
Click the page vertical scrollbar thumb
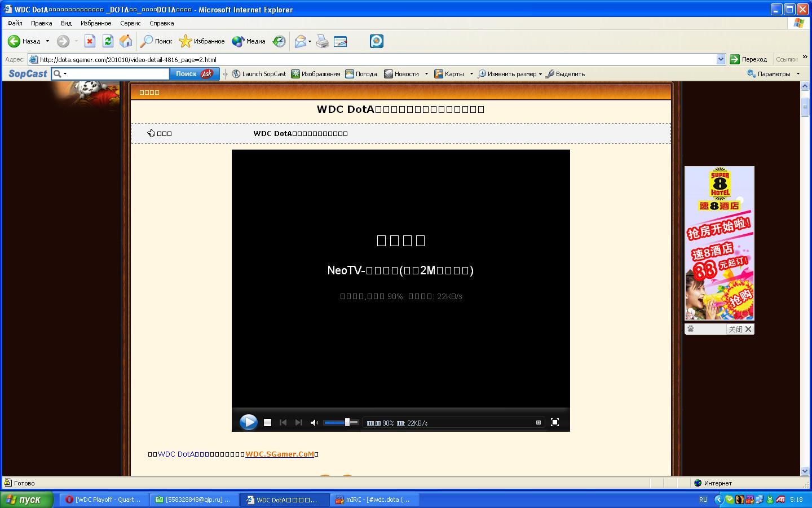point(805,107)
